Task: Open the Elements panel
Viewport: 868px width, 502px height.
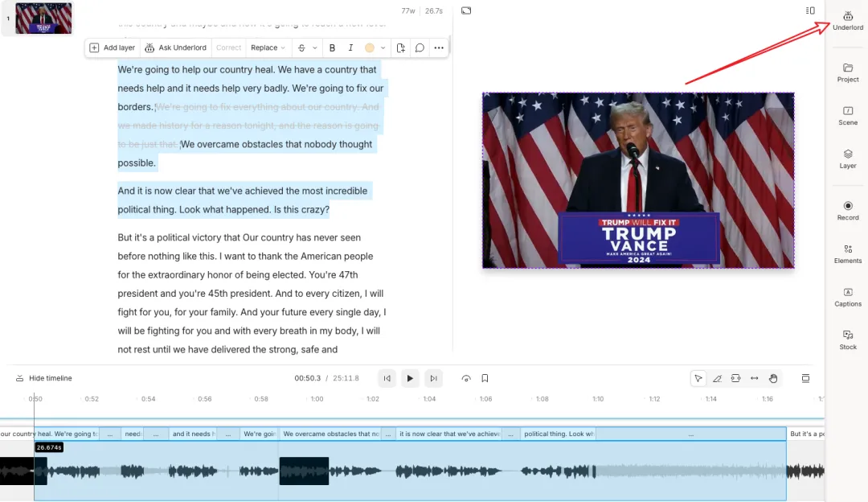Action: [x=848, y=253]
